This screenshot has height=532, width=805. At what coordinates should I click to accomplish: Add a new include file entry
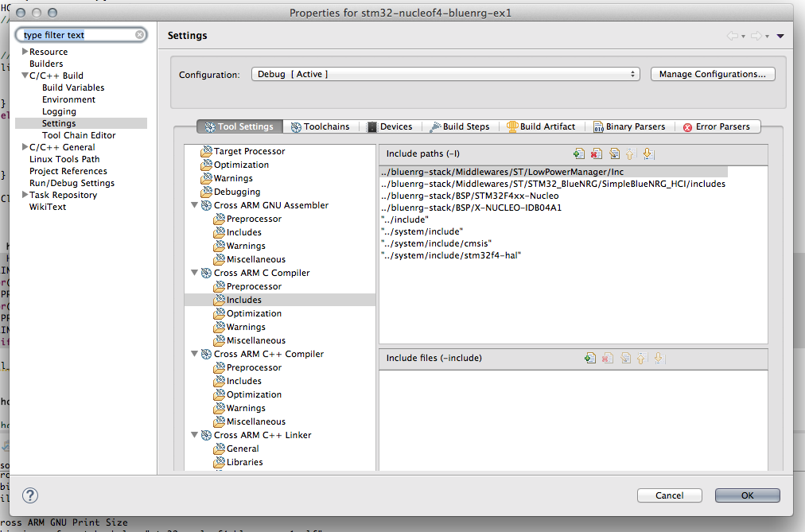590,358
